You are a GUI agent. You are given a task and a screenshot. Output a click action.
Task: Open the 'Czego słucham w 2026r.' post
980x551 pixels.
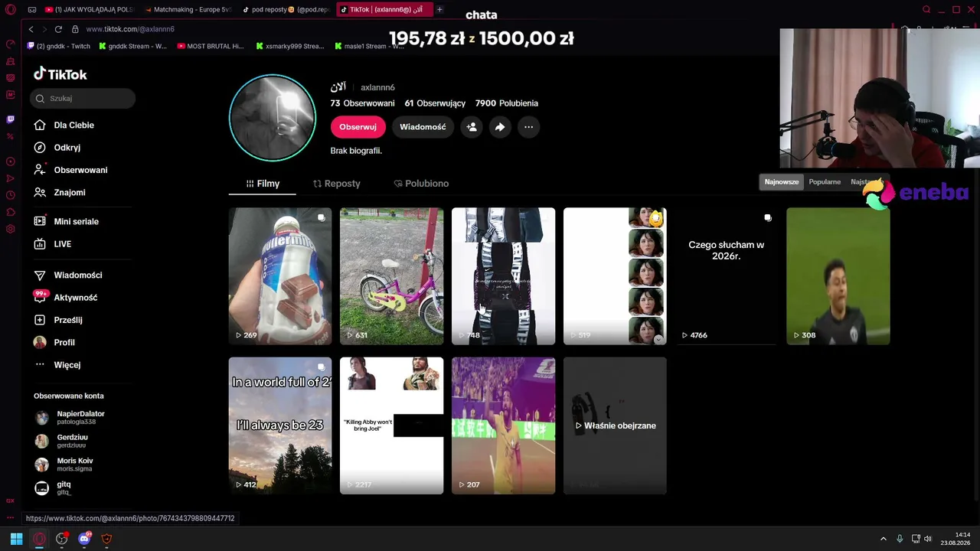[x=727, y=276]
